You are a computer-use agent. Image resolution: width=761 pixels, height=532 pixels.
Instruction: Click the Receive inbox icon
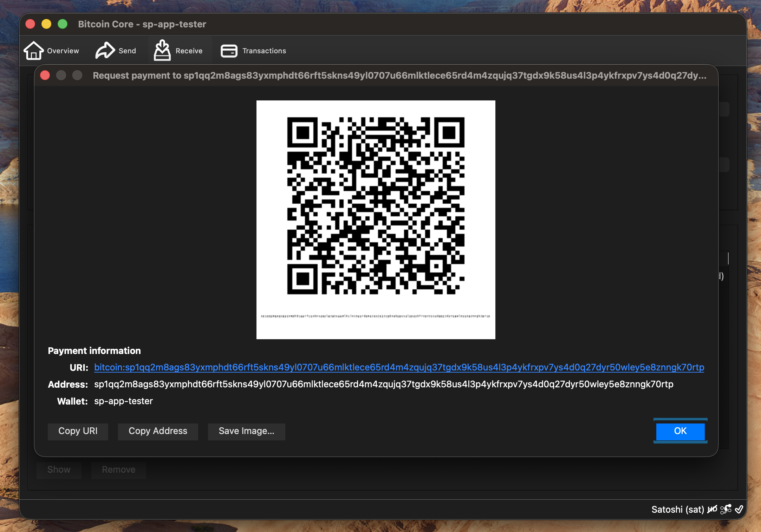pyautogui.click(x=162, y=50)
